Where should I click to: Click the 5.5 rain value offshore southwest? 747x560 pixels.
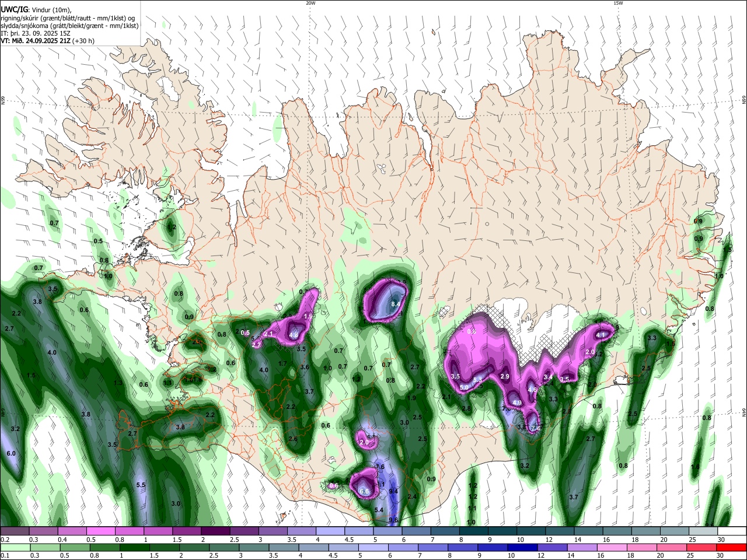tap(141, 485)
